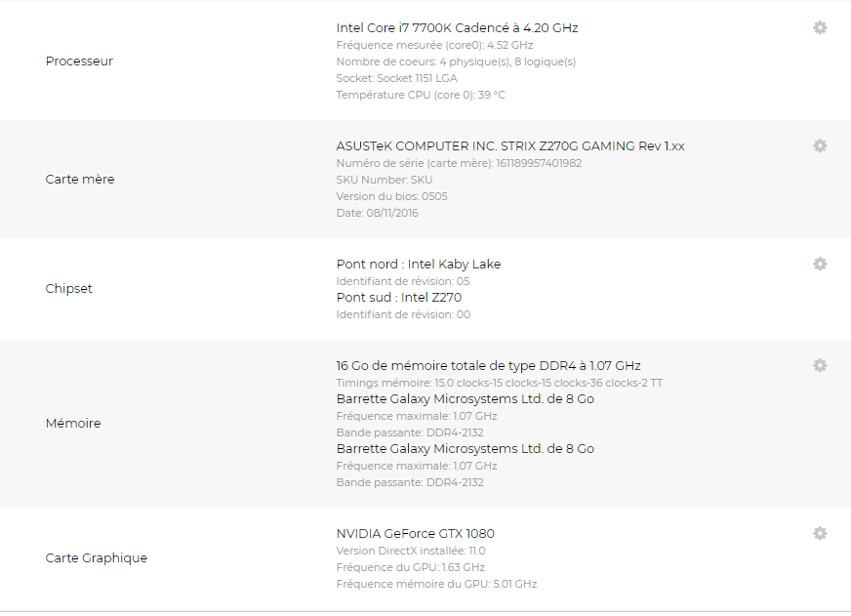The width and height of the screenshot is (851, 616).
Task: Click the Intel Core i7 7700K title
Action: [x=457, y=28]
